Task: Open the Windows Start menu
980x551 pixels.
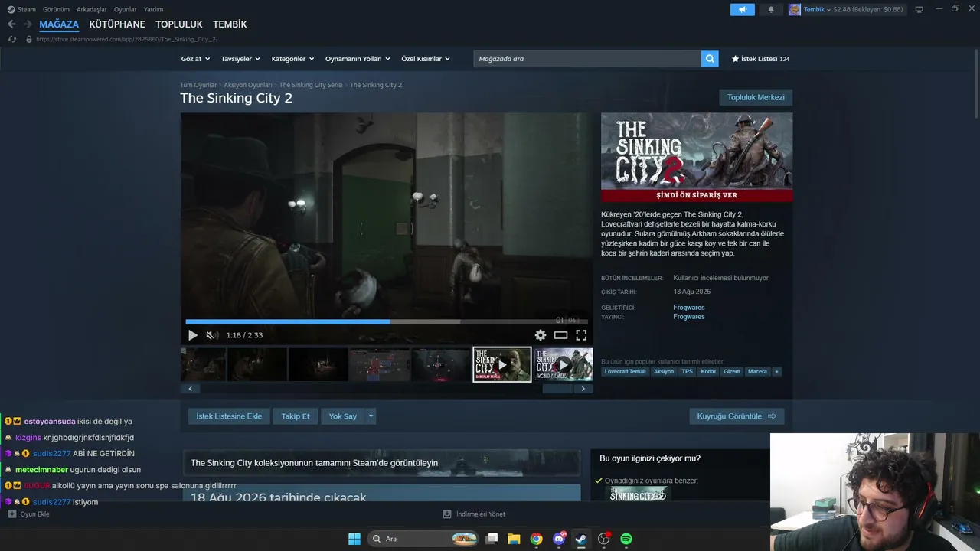Action: pyautogui.click(x=354, y=539)
